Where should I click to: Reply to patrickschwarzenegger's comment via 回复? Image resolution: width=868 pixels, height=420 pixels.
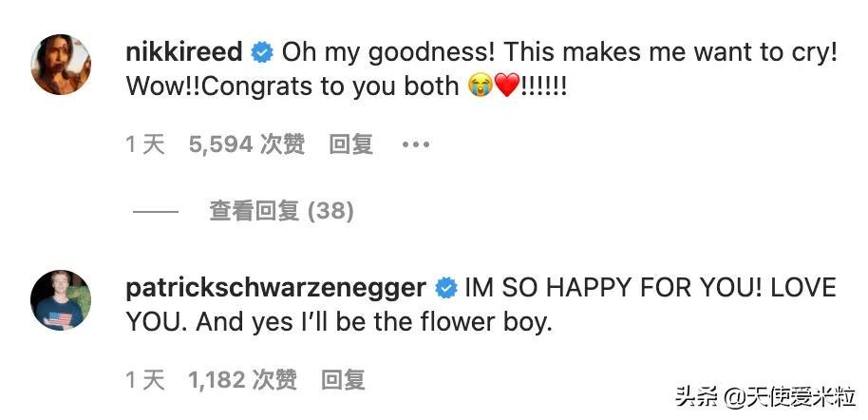coord(343,381)
